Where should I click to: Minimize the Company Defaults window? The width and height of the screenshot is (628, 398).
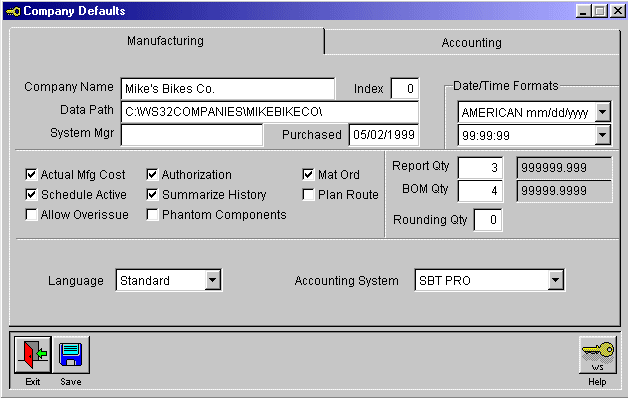[x=583, y=11]
